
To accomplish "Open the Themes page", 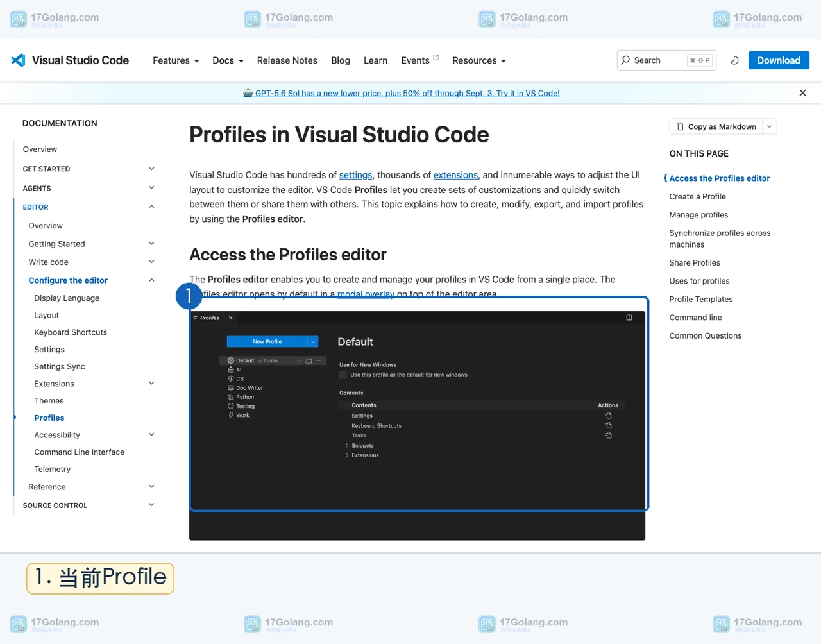I will click(x=49, y=401).
